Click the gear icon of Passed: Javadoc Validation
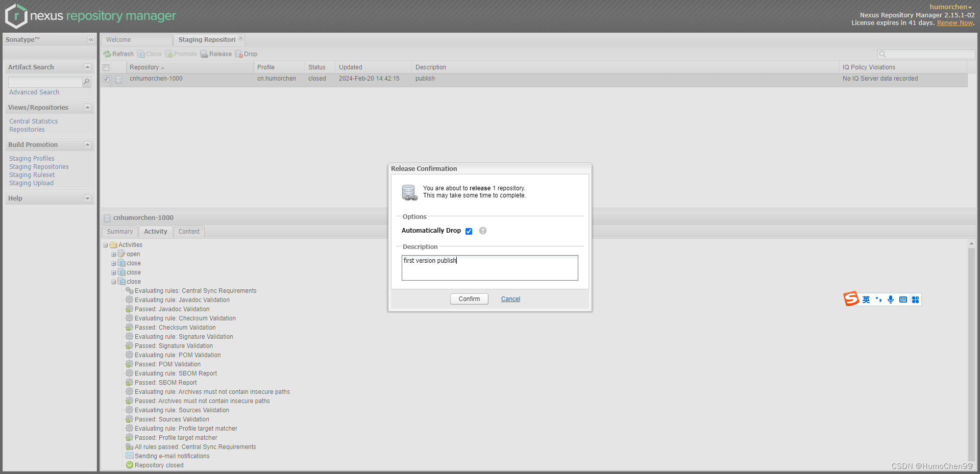Screen dimensions: 980x474 click(130, 309)
